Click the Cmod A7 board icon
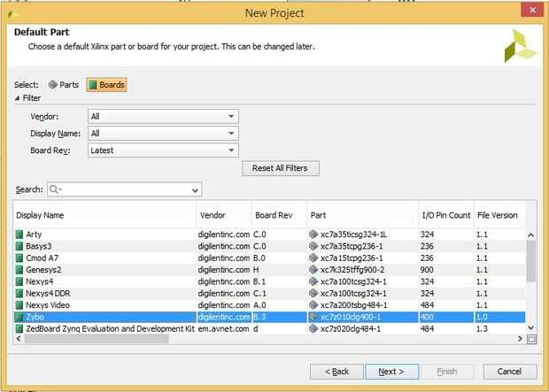This screenshot has width=549, height=392. (19, 258)
